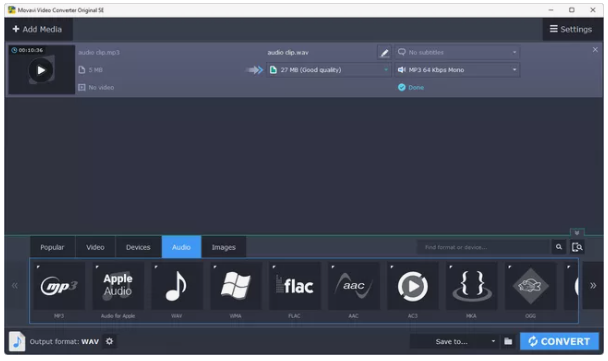This screenshot has width=608, height=361.
Task: Select the MKA format icon
Action: click(x=472, y=286)
